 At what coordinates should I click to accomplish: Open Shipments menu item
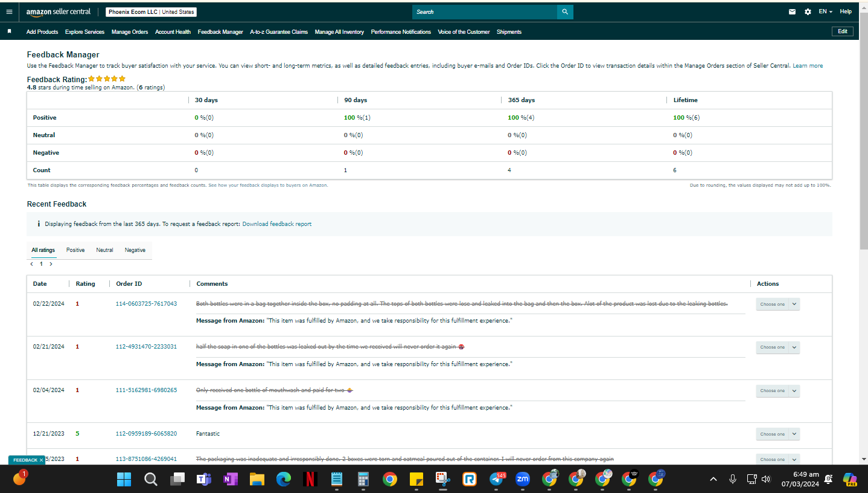(509, 32)
